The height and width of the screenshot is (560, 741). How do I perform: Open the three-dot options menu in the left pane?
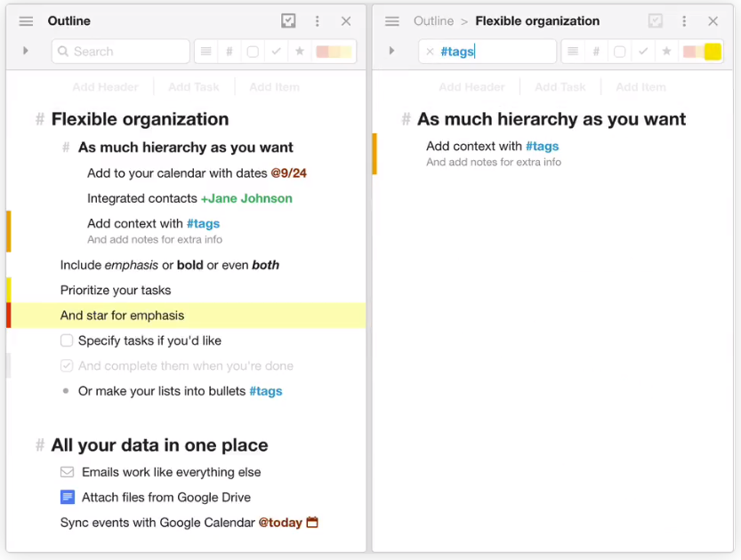pos(318,21)
